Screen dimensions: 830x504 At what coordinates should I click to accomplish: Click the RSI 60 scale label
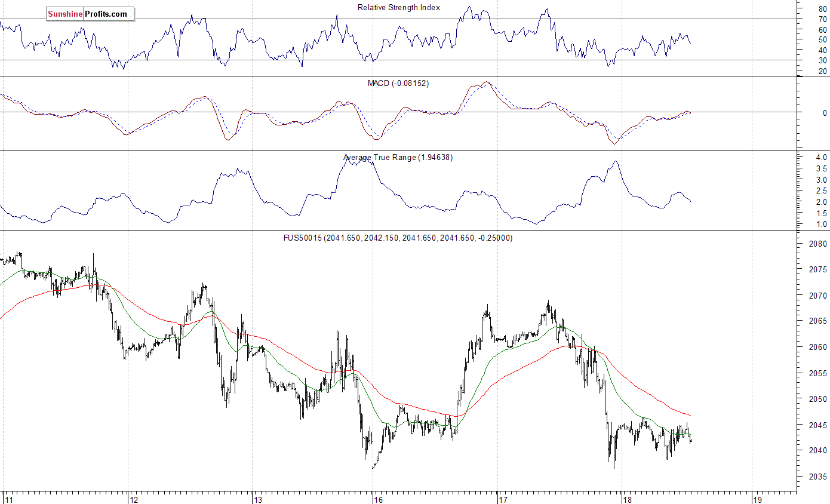click(822, 29)
